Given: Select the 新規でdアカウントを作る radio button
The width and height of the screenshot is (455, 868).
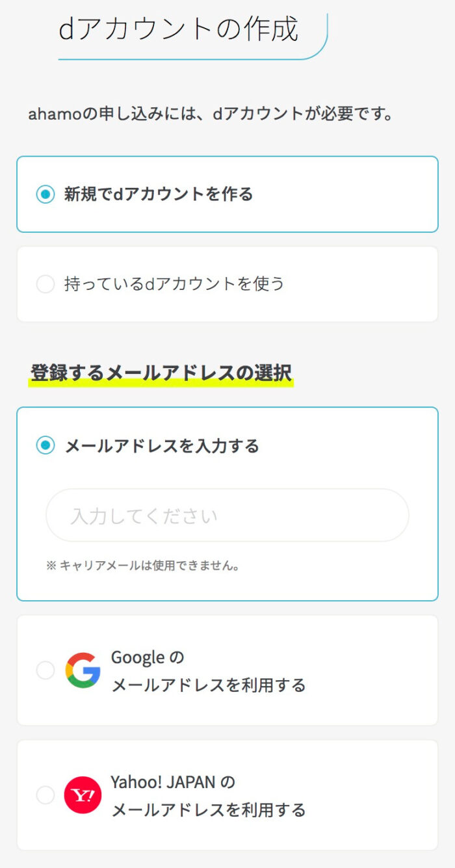Looking at the screenshot, I should click(x=45, y=194).
